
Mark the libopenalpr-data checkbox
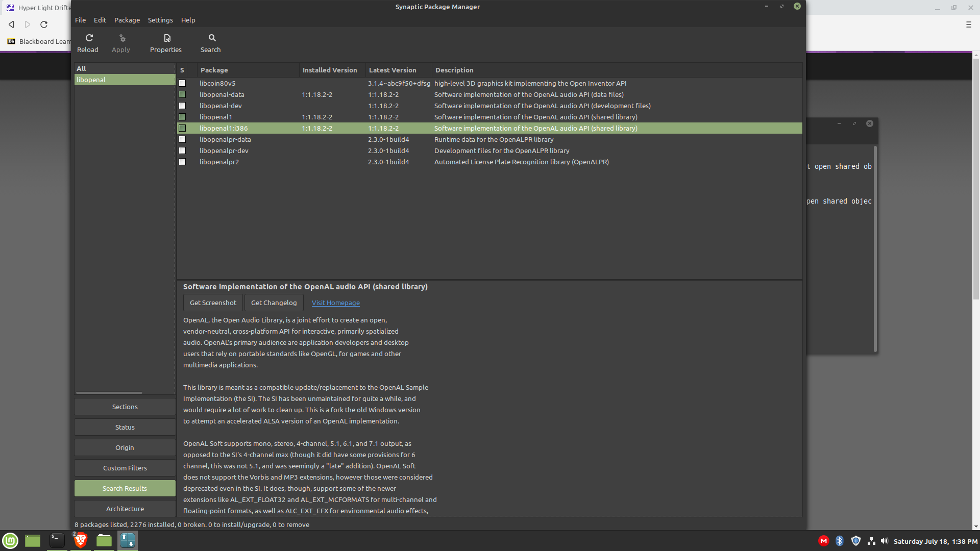click(x=182, y=139)
